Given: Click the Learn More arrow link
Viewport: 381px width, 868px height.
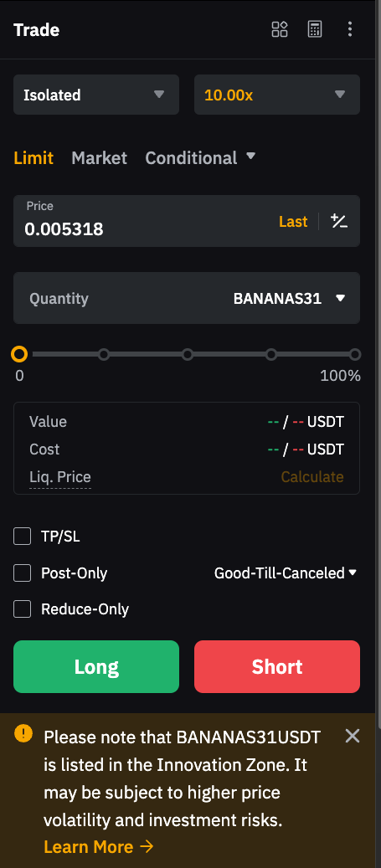Looking at the screenshot, I should click(x=99, y=846).
